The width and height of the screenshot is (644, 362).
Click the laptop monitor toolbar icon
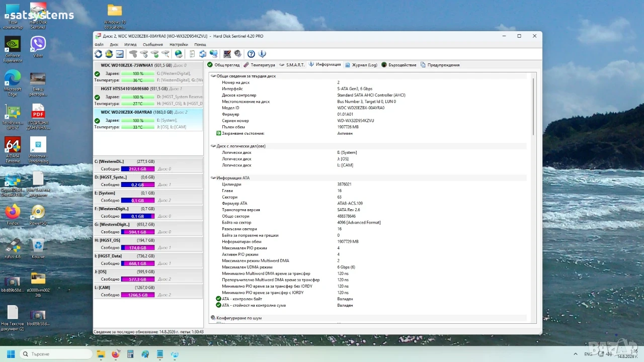[x=227, y=54]
